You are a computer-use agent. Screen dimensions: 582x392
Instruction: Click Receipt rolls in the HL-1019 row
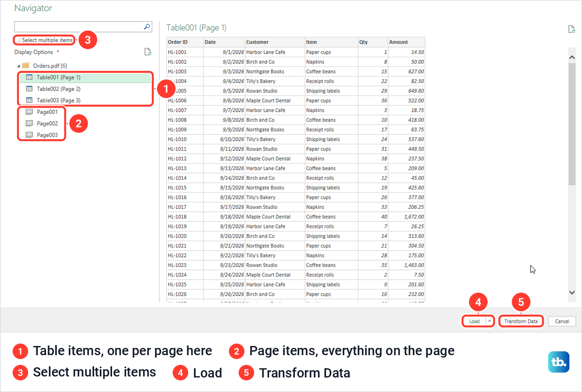coord(331,226)
